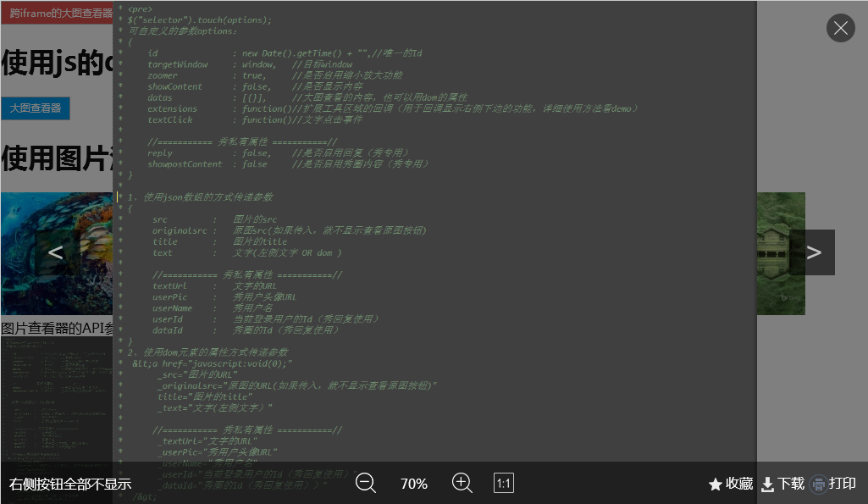This screenshot has width=868, height=504.
Task: Click the 70% zoom level indicator
Action: (x=414, y=484)
